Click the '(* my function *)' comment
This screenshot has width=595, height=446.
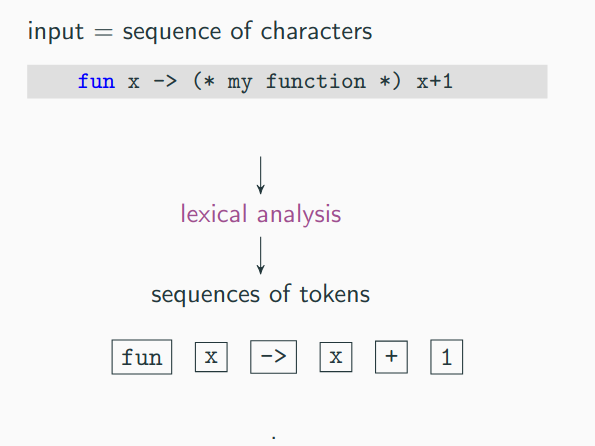click(296, 82)
